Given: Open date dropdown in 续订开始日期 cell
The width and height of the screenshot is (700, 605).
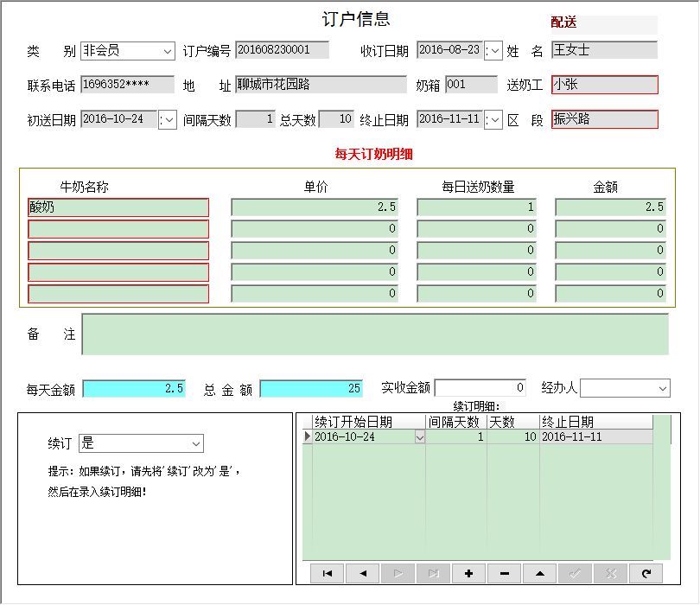Looking at the screenshot, I should click(x=420, y=438).
